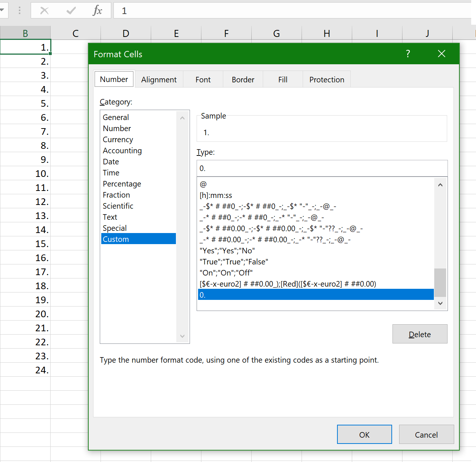The height and width of the screenshot is (462, 476).
Task: Close the Format Cells dialog
Action: 441,54
